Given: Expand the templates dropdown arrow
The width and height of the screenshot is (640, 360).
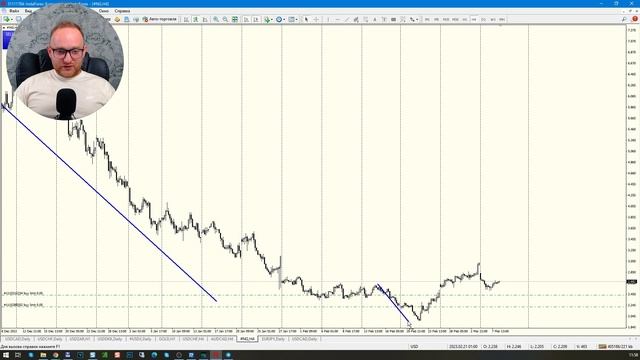Looking at the screenshot, I should tap(297, 19).
